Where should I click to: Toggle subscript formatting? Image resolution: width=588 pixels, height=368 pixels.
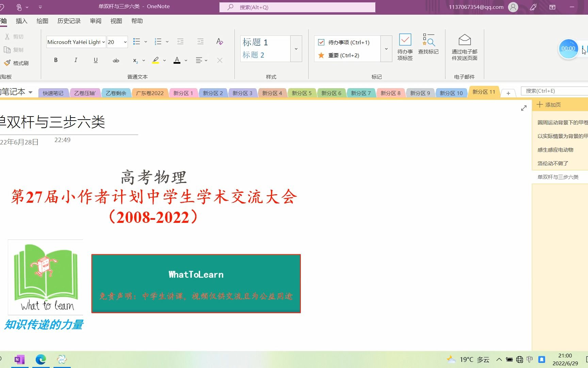135,61
